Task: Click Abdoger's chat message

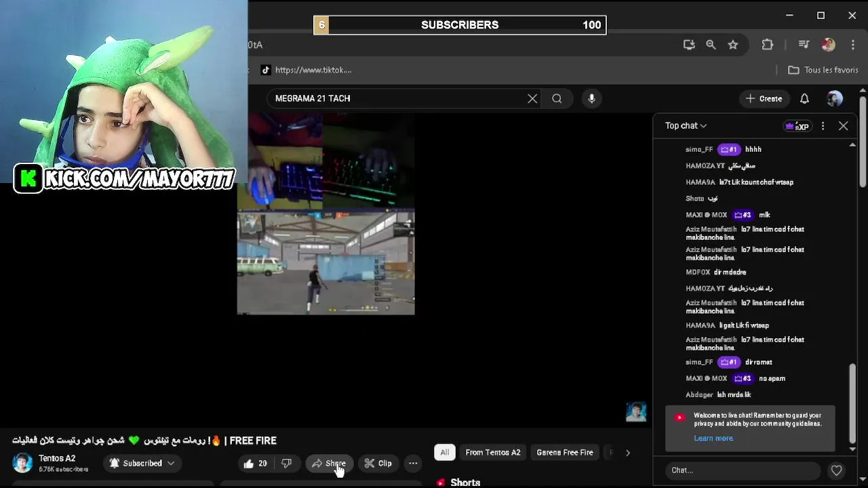Action: tap(719, 395)
